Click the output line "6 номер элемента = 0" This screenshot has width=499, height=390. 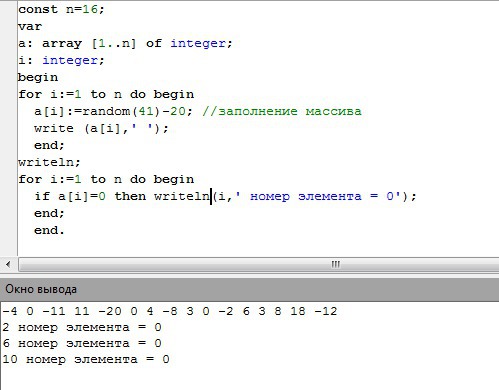point(82,343)
